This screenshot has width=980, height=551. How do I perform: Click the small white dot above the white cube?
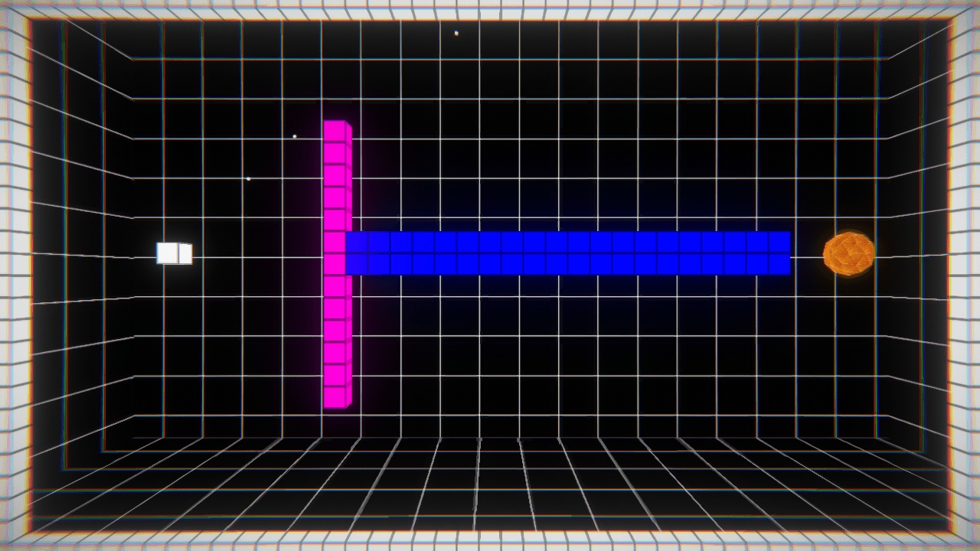tap(248, 178)
